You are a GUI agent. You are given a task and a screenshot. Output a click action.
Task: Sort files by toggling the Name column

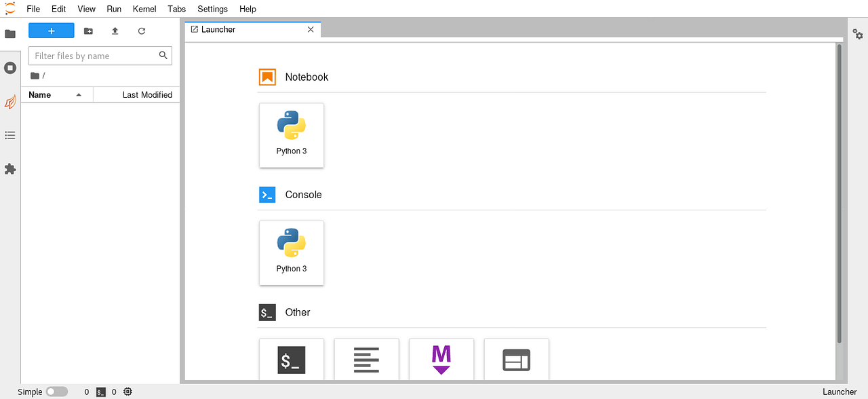pos(39,94)
